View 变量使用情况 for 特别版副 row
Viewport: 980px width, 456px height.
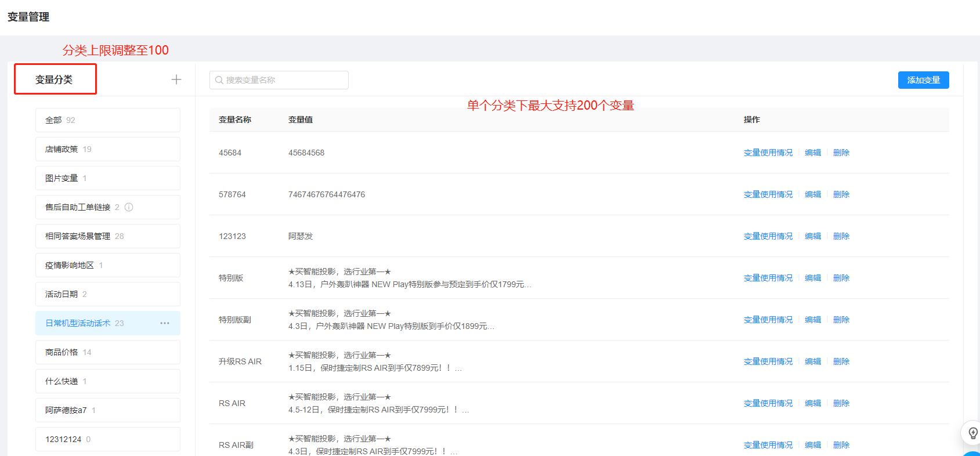pos(768,320)
